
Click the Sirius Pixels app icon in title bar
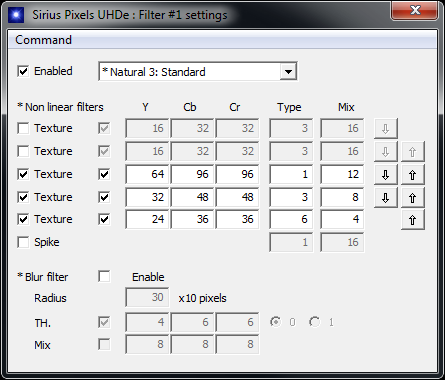[x=16, y=15]
